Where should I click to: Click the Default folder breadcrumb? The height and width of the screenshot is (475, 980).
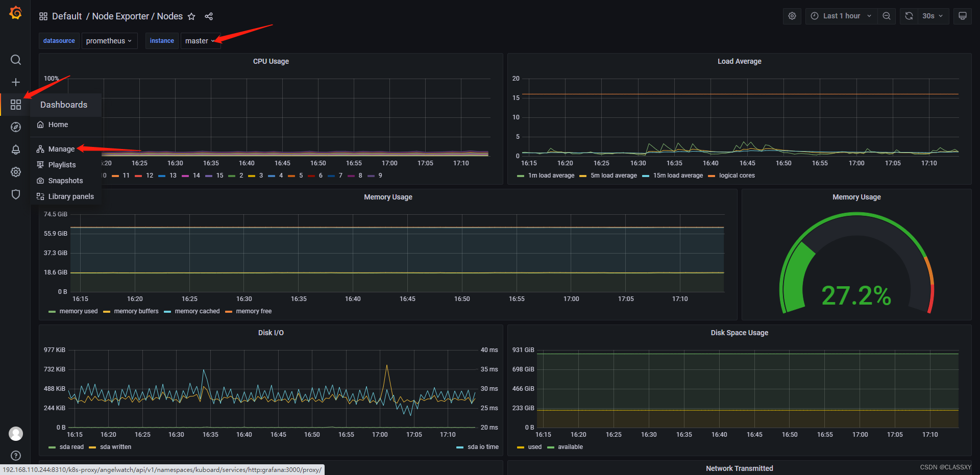pyautogui.click(x=67, y=16)
